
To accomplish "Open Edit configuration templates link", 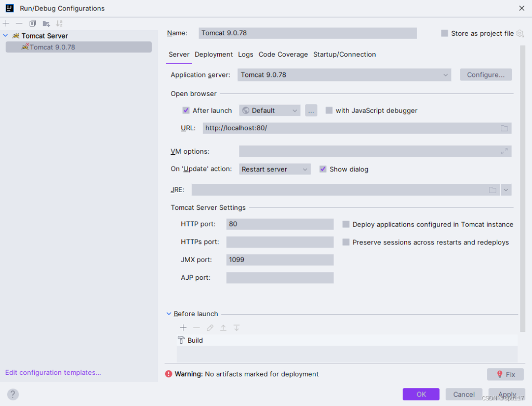I will (53, 372).
